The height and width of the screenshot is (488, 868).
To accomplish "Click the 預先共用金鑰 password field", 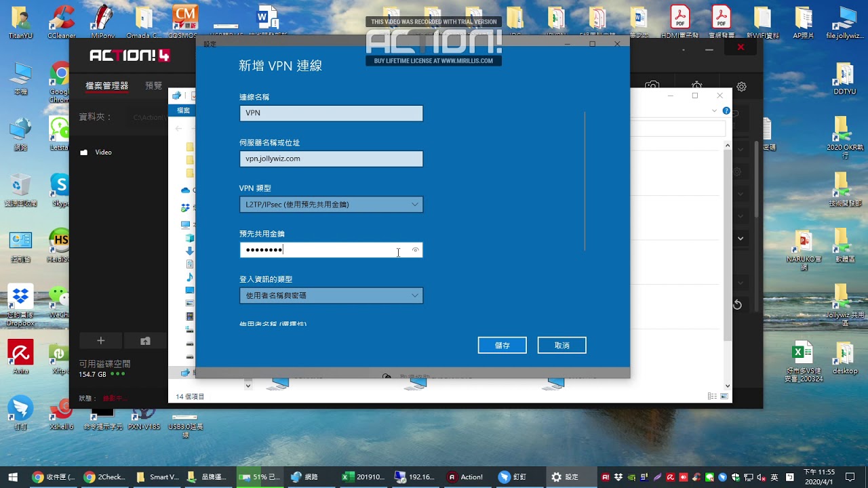I will pos(331,249).
